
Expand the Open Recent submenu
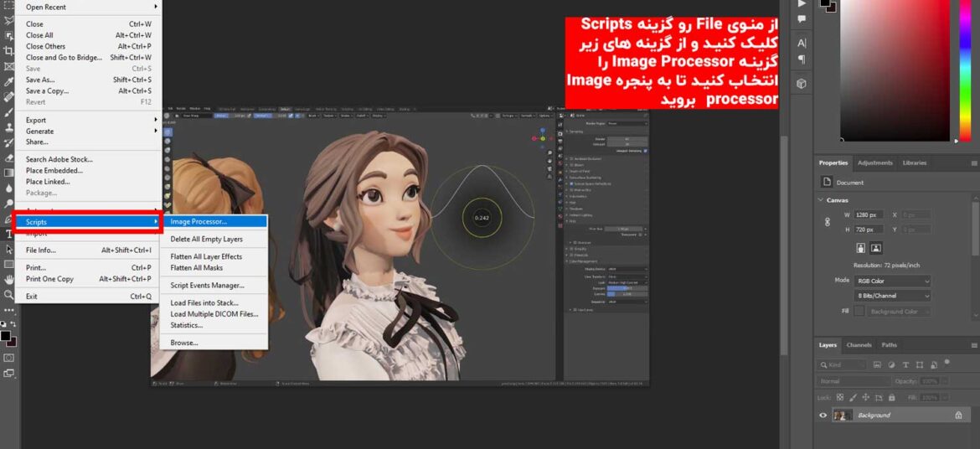87,8
